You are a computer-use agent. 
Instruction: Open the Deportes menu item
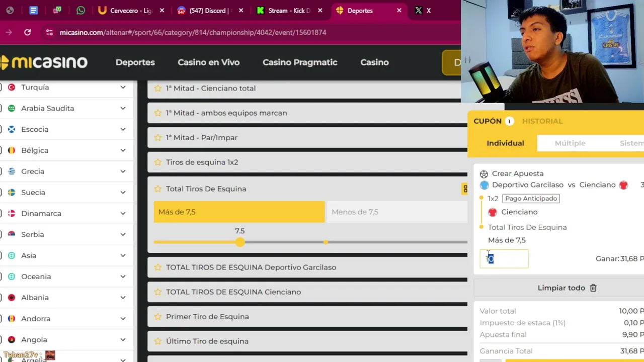tap(135, 62)
